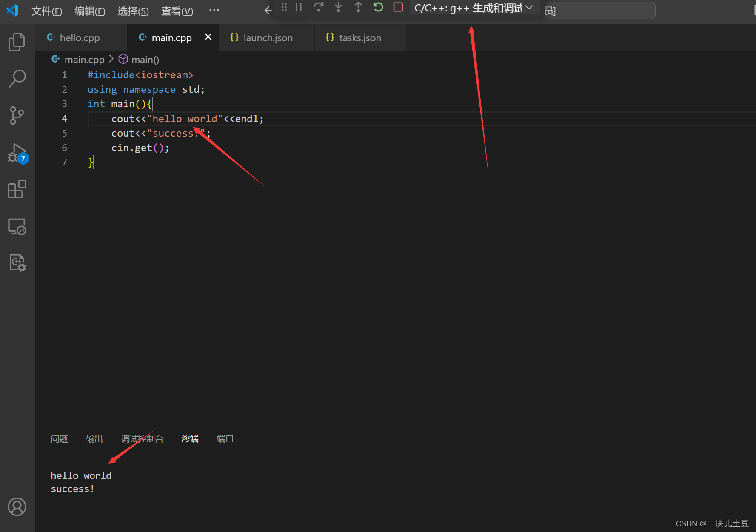Click the back navigation arrow
The height and width of the screenshot is (532, 756).
pos(268,10)
